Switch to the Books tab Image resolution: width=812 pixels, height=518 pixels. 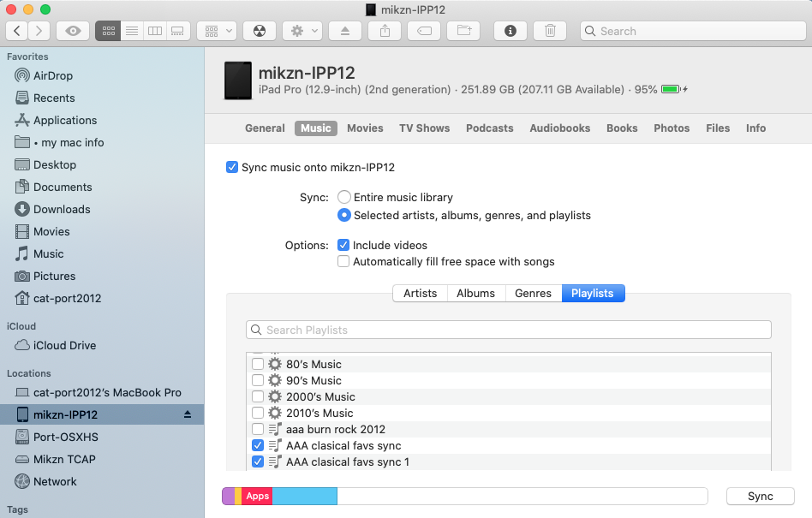(622, 128)
